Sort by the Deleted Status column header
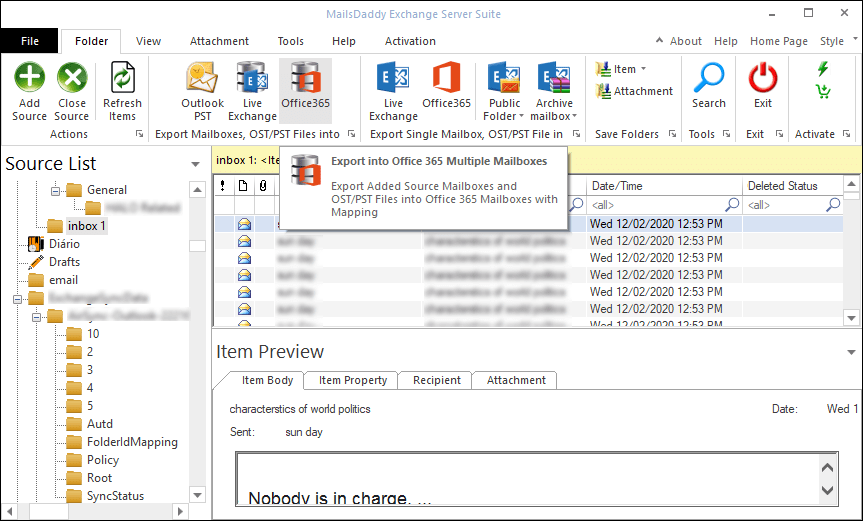 (x=793, y=186)
